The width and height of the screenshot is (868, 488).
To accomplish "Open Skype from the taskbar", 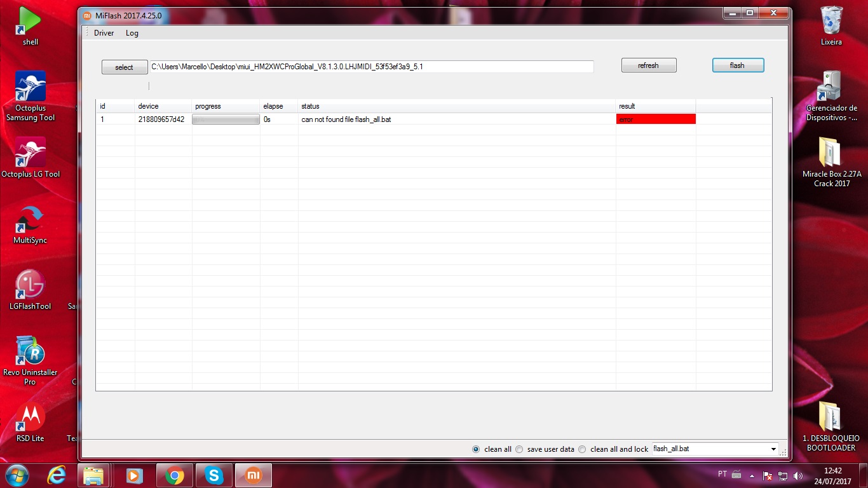I will (x=214, y=475).
